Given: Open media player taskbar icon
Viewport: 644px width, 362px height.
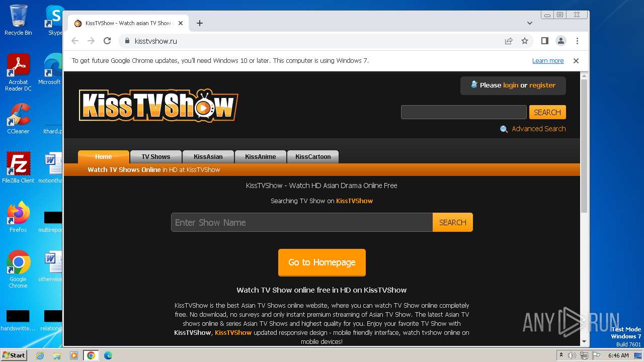Looking at the screenshot, I should click(74, 355).
